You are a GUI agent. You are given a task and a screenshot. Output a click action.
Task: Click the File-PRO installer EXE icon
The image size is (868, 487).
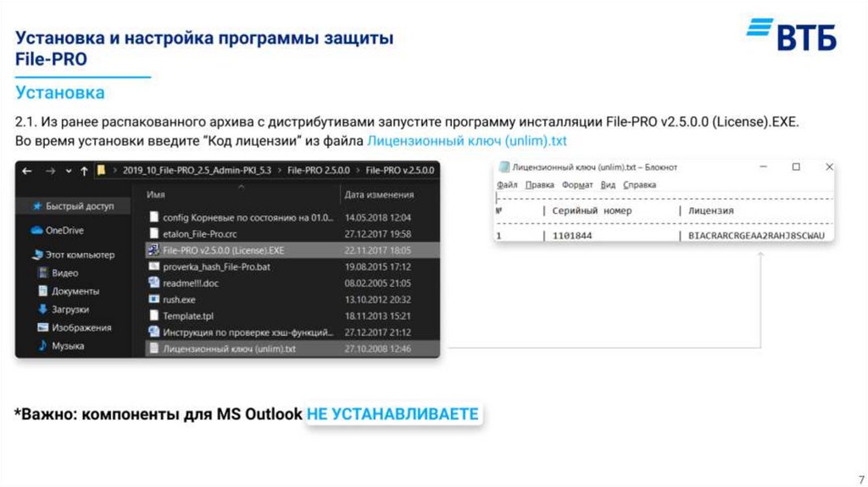pyautogui.click(x=153, y=250)
